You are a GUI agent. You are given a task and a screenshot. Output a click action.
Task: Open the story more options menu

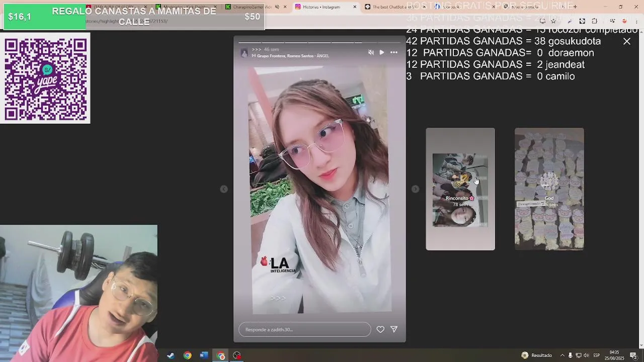[x=394, y=52]
